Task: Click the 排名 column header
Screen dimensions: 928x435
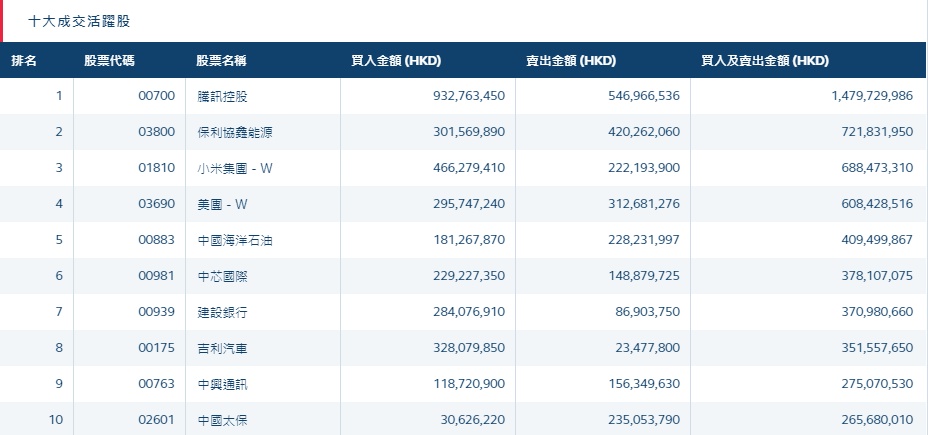Action: click(24, 60)
